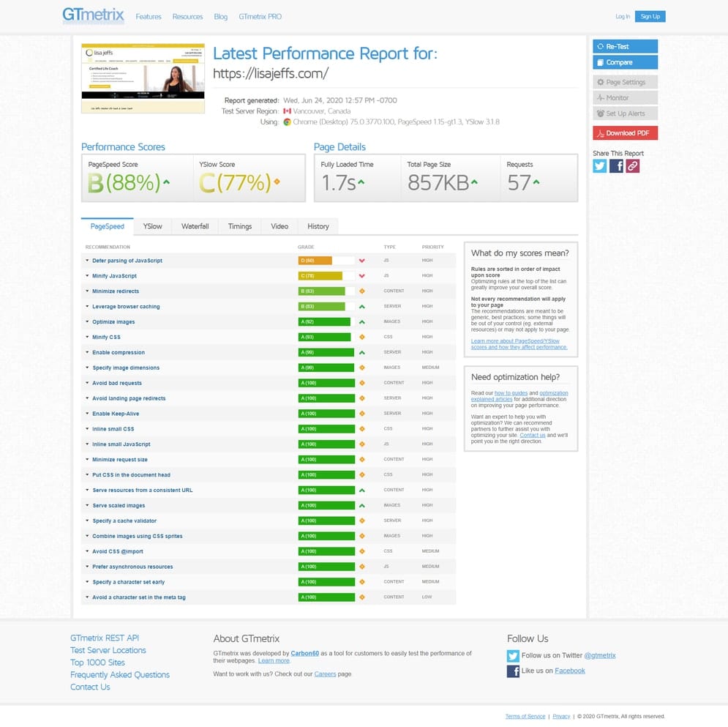The height and width of the screenshot is (727, 728).
Task: Click the Twitter share icon
Action: point(600,166)
